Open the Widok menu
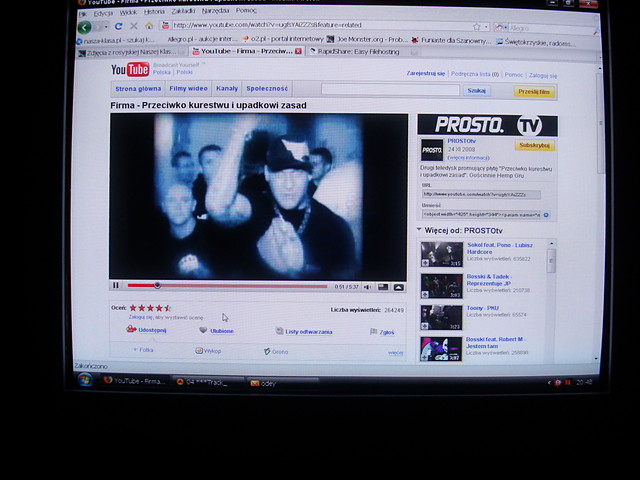Viewport: 640px width, 480px height. (x=128, y=12)
